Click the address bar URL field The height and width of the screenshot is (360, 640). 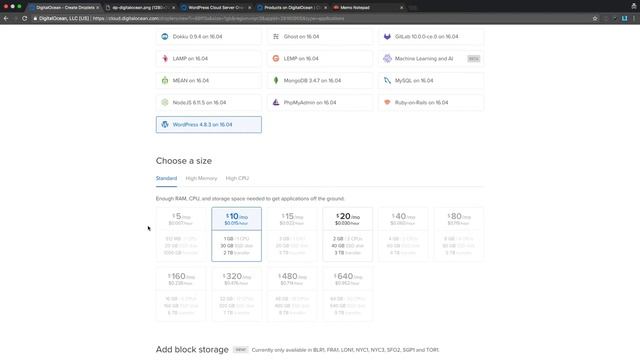pos(310,18)
